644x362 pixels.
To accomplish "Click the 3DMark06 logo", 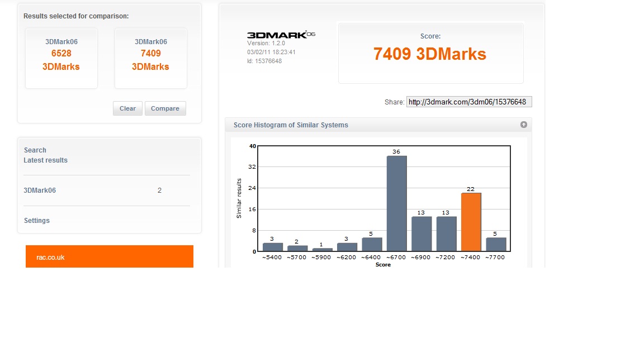I will tap(281, 35).
